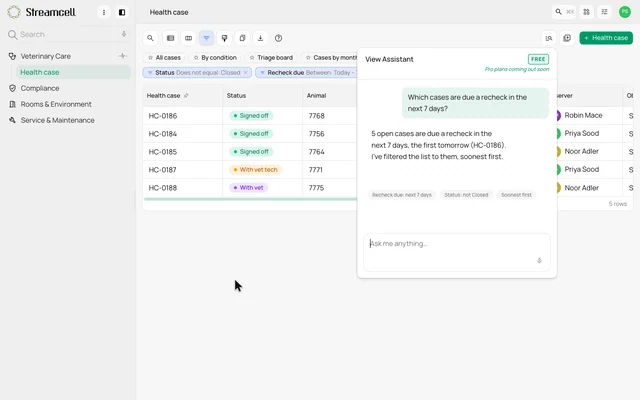Open Compliance in the sidebar
640x400 pixels.
point(40,88)
